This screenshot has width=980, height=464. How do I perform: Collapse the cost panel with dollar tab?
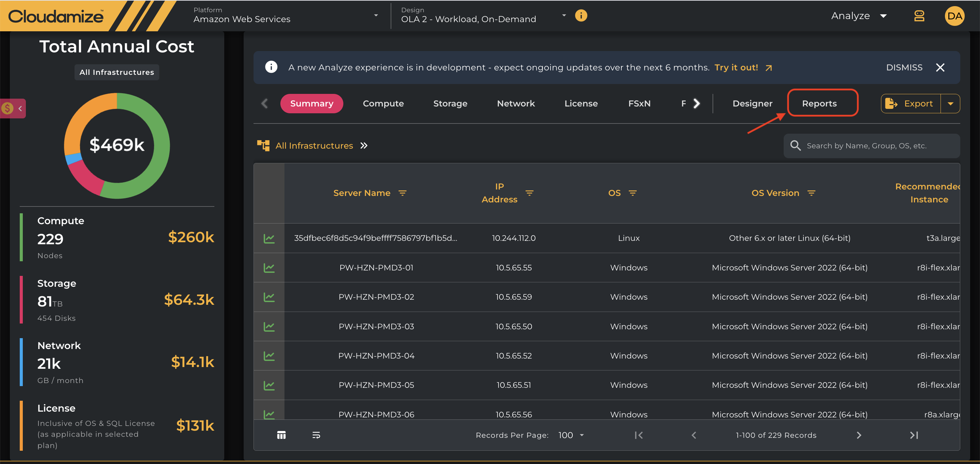click(x=13, y=109)
